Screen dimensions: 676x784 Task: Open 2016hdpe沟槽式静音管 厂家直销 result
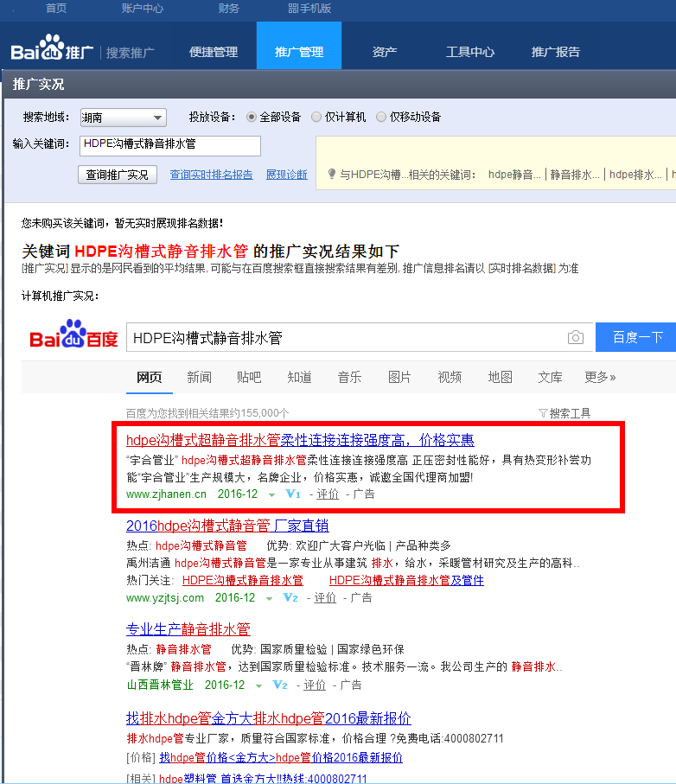click(227, 526)
